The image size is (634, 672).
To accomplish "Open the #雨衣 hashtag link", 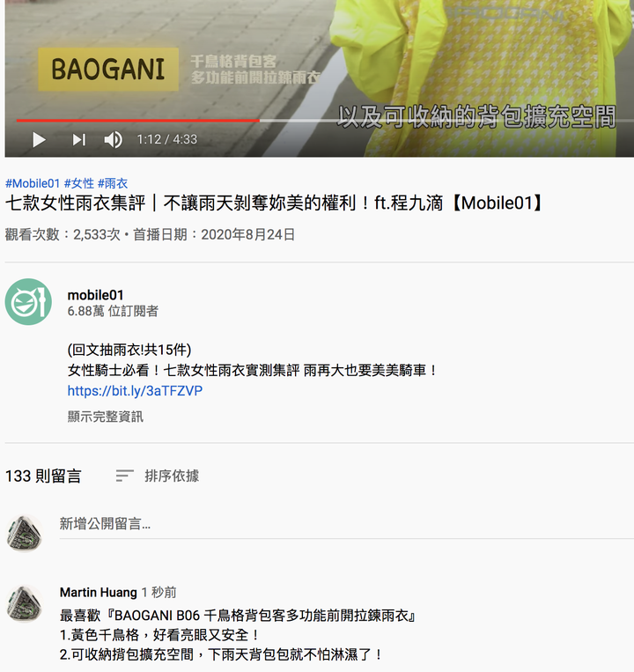I will tap(113, 183).
